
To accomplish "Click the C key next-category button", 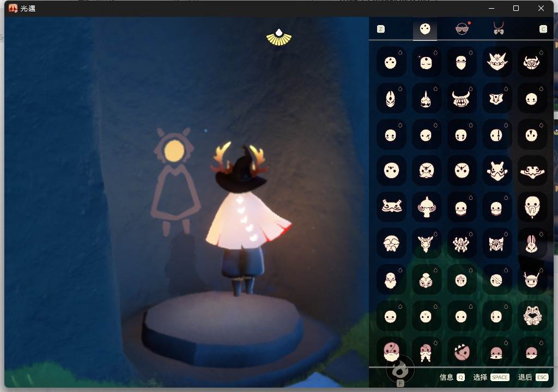I will pos(543,29).
